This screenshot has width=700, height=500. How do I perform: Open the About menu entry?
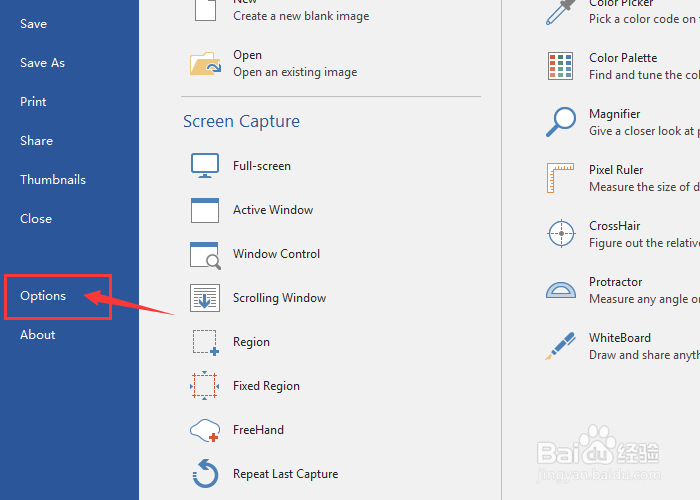tap(38, 335)
